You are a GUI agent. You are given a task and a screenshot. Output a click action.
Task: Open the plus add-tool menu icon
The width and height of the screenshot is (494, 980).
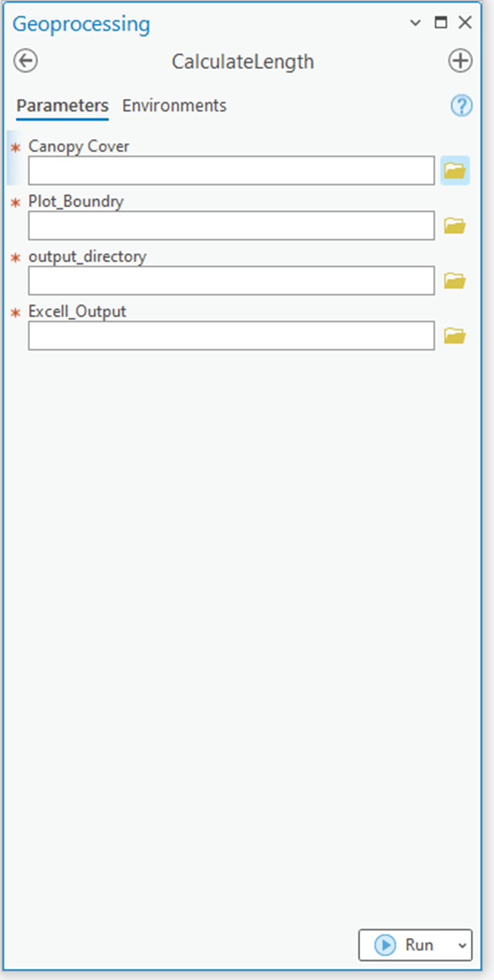460,61
